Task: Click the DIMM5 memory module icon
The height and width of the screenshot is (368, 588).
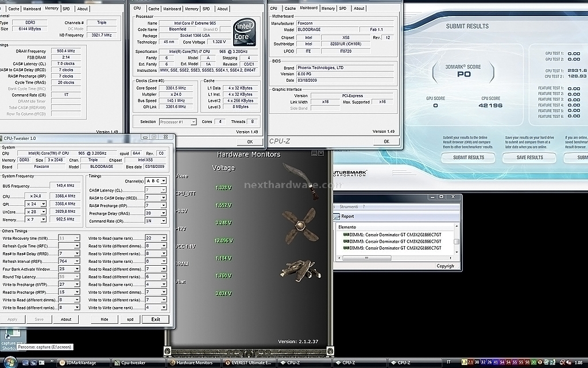Action: [346, 248]
